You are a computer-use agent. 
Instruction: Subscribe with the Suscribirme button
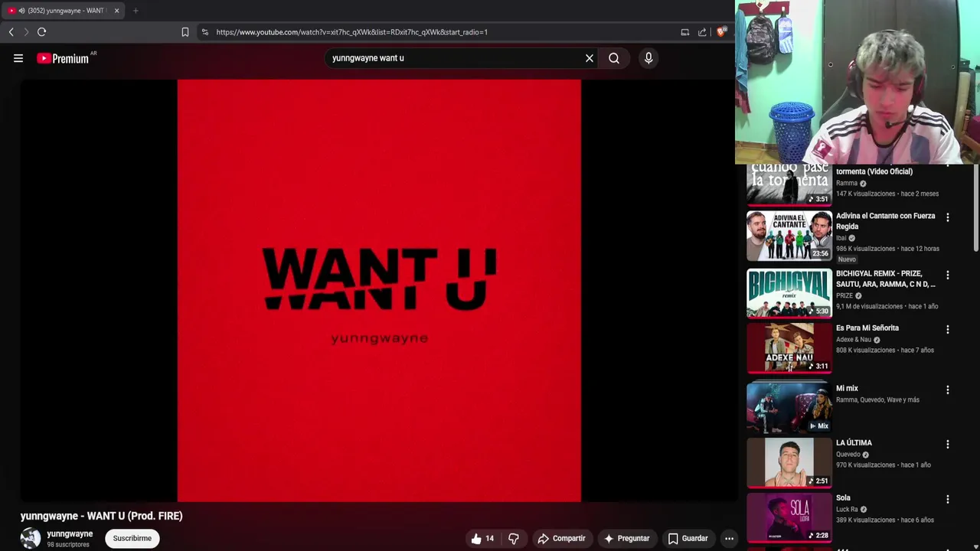click(132, 539)
